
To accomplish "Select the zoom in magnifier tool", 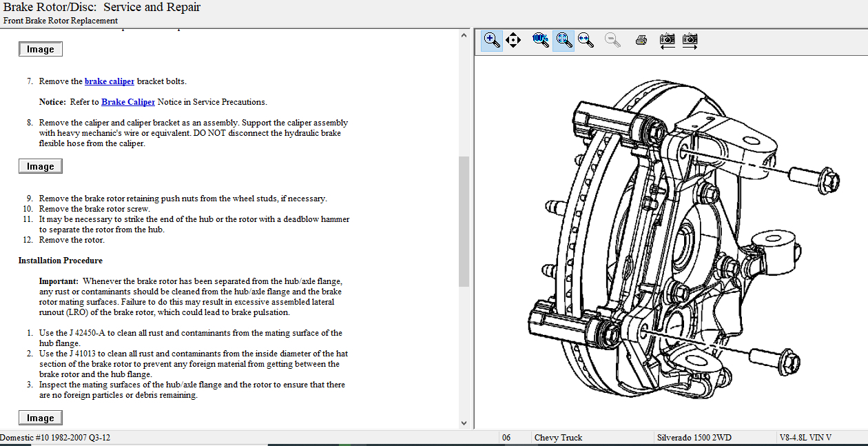I will coord(491,41).
